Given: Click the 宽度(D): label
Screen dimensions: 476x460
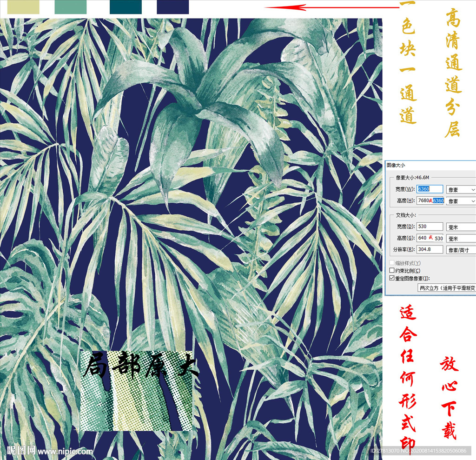Looking at the screenshot, I should click(406, 227).
